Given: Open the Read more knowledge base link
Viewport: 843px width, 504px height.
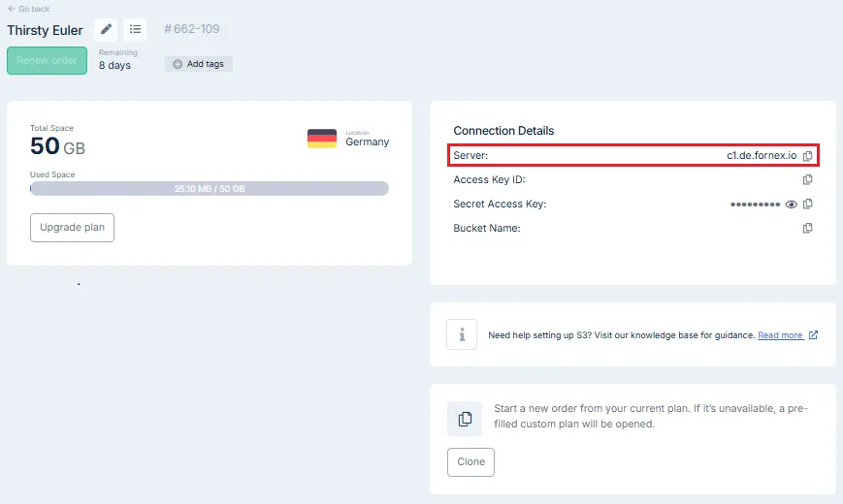Looking at the screenshot, I should (780, 335).
